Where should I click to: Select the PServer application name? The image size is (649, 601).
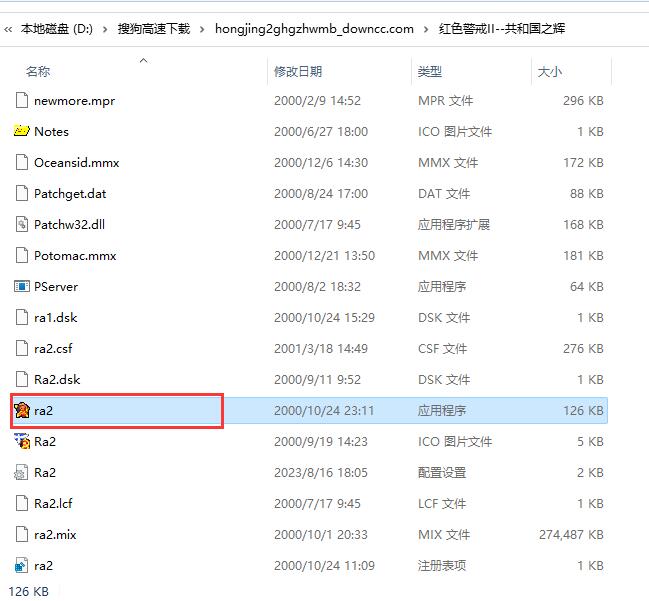pos(56,287)
